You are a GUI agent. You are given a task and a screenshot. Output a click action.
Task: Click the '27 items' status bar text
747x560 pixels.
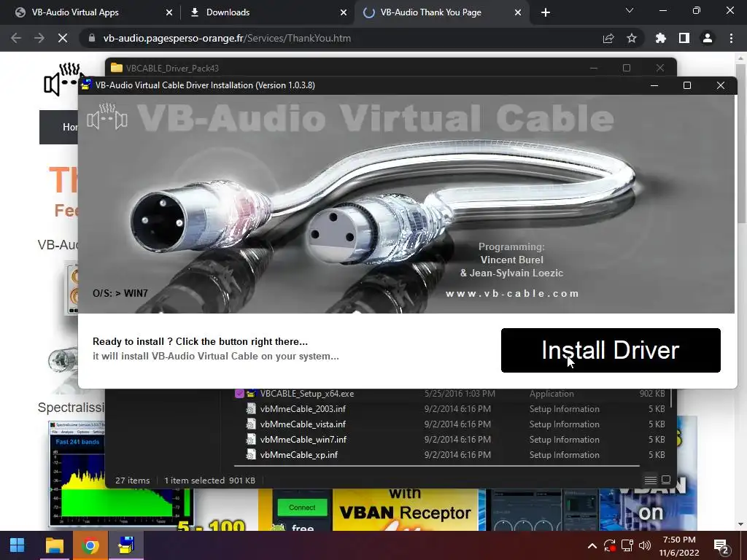pyautogui.click(x=133, y=481)
